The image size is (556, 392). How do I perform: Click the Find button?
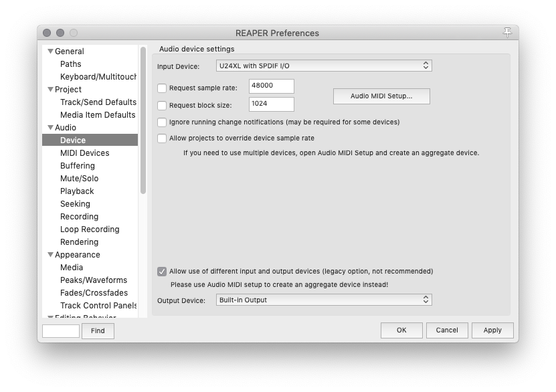tap(98, 331)
